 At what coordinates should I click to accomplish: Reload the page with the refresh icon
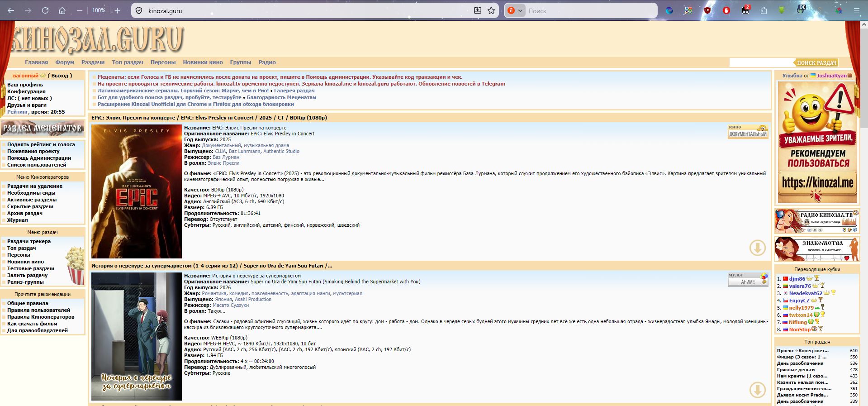click(45, 10)
